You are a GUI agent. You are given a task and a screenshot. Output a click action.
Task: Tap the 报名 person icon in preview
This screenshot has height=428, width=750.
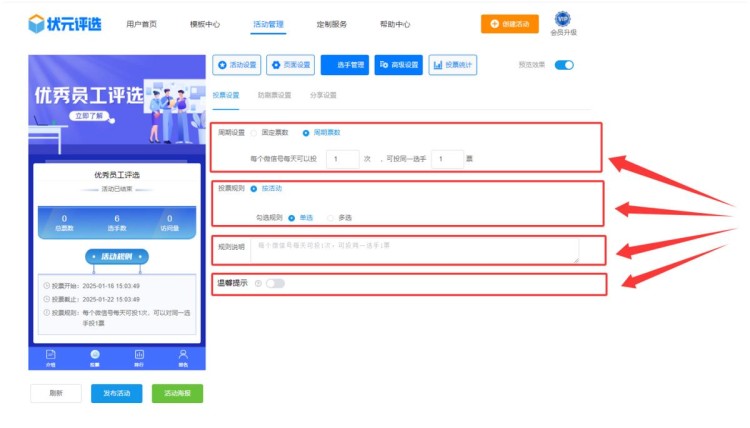pos(183,356)
